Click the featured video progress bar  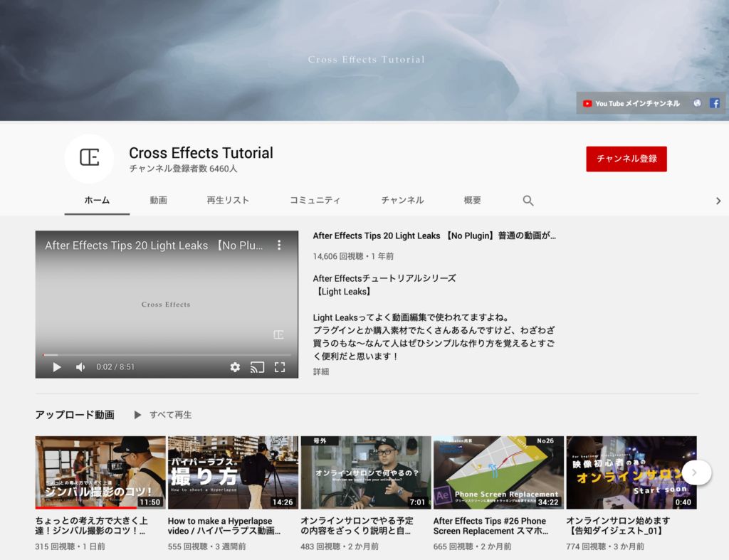pos(167,355)
